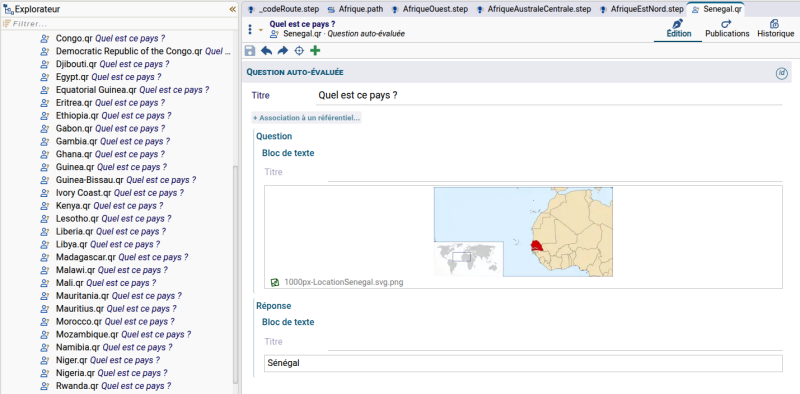The image size is (800, 394).
Task: Click the question icon beside Mali.qr
Action: point(45,283)
